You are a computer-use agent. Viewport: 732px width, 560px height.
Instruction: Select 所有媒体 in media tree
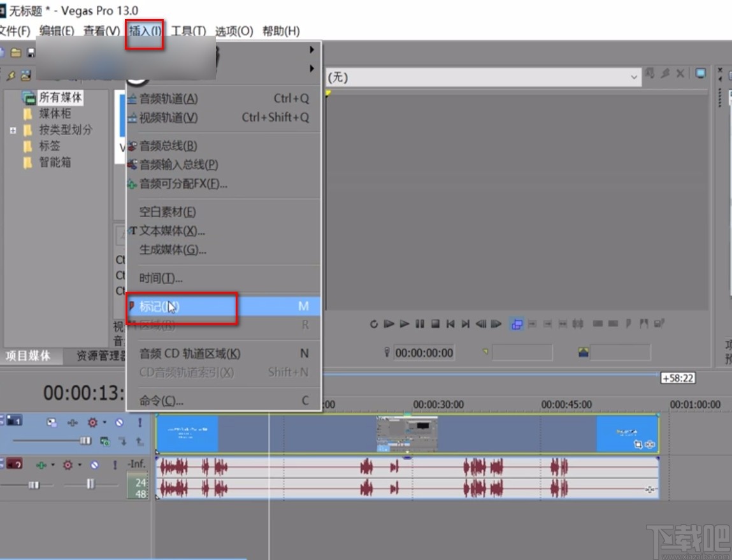(x=61, y=97)
